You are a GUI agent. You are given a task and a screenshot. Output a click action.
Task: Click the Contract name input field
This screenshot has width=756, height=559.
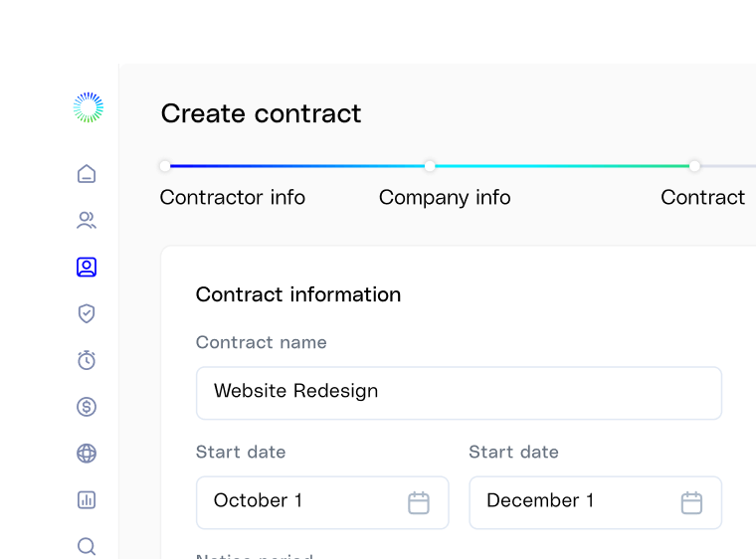pyautogui.click(x=459, y=392)
